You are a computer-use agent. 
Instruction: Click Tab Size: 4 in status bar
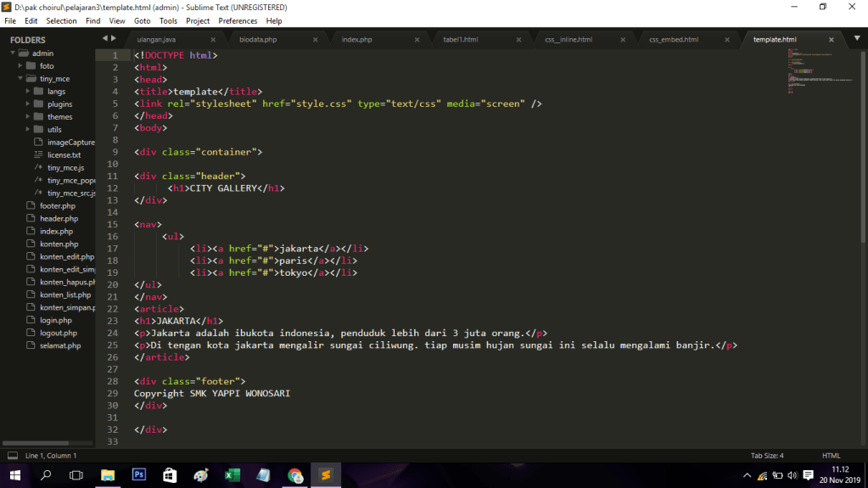pyautogui.click(x=767, y=456)
